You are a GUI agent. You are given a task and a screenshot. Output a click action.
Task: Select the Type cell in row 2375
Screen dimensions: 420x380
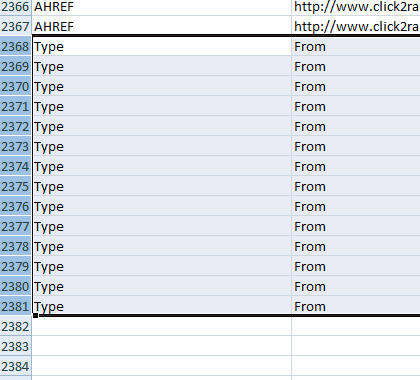coord(162,186)
